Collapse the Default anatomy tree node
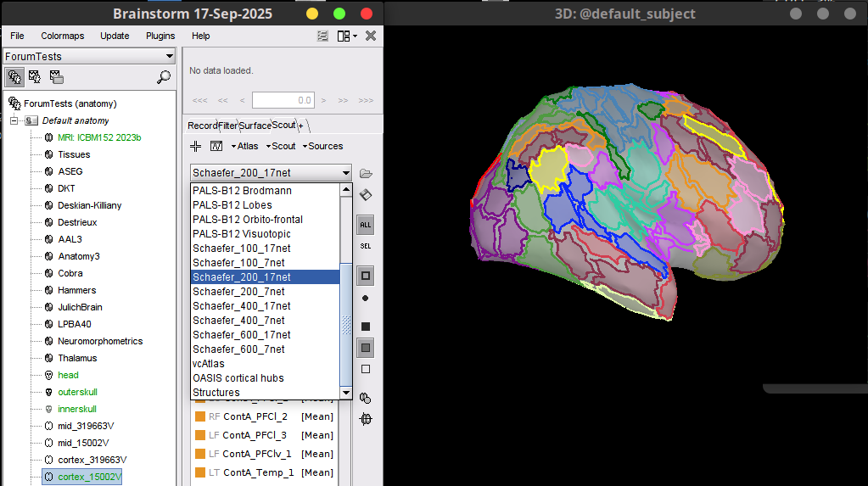 point(14,120)
